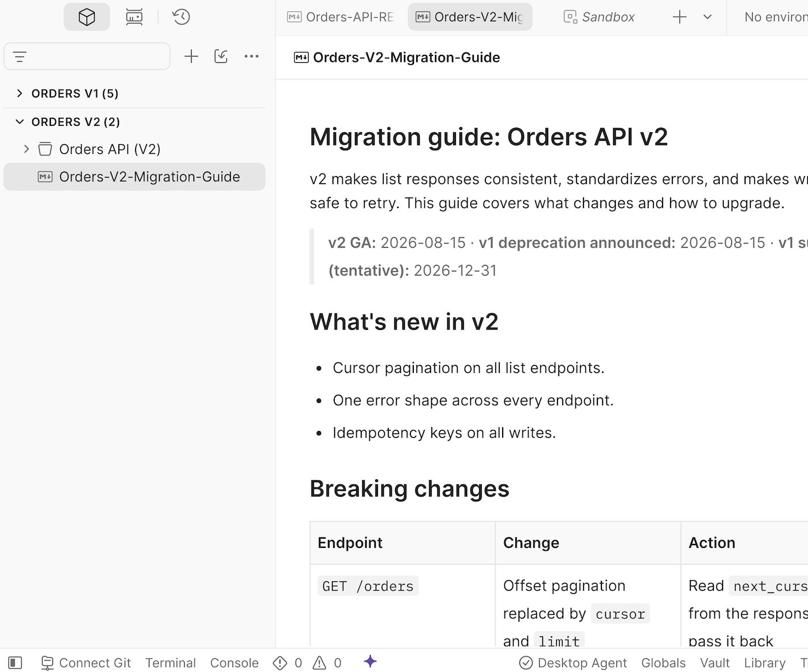The width and height of the screenshot is (808, 672).
Task: Click markdown icon beside Orders-V2-Migration-Guide tree row
Action: point(45,177)
